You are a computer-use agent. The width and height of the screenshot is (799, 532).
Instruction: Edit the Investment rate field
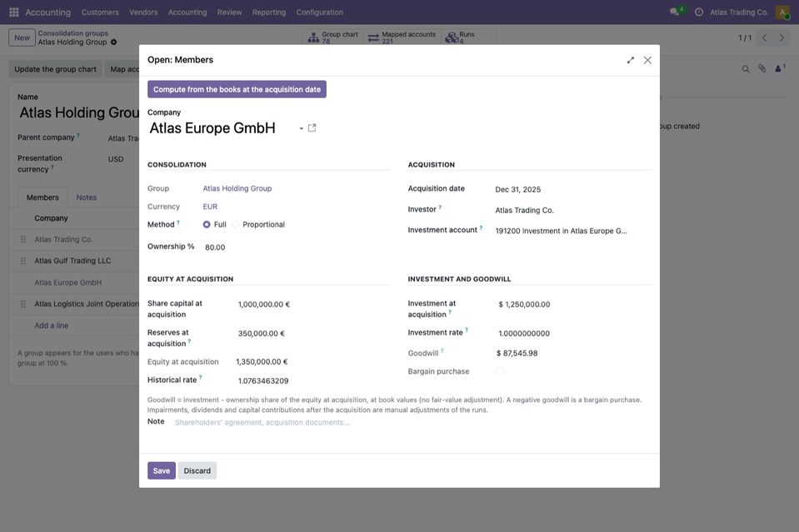(572, 334)
